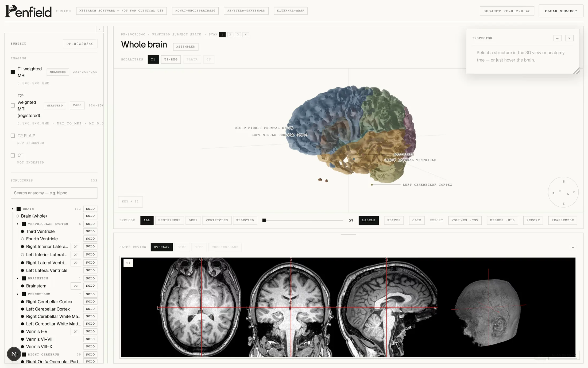Toggle Left Inferior Lateral visibility dot
This screenshot has height=368, width=588.
coord(22,255)
